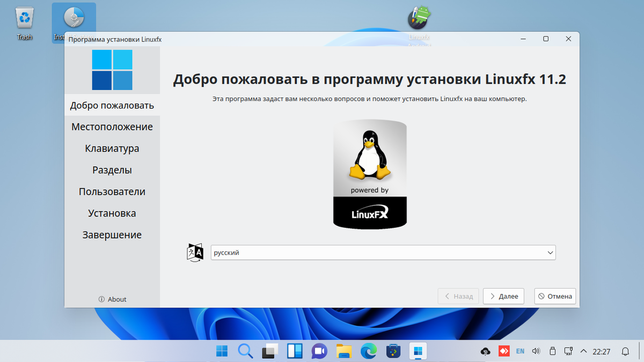
Task: Click the removable USB device tray icon
Action: 552,352
